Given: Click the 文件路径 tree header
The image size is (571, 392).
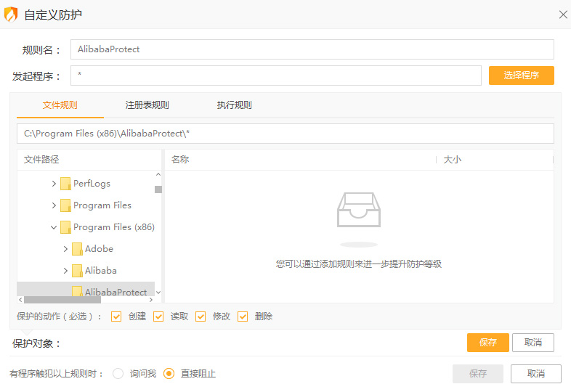Looking at the screenshot, I should coord(89,160).
